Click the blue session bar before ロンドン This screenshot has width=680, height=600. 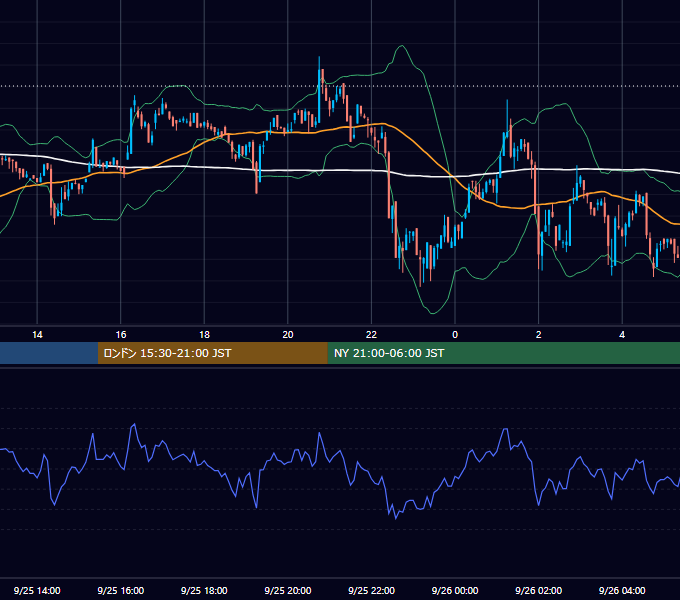49,353
